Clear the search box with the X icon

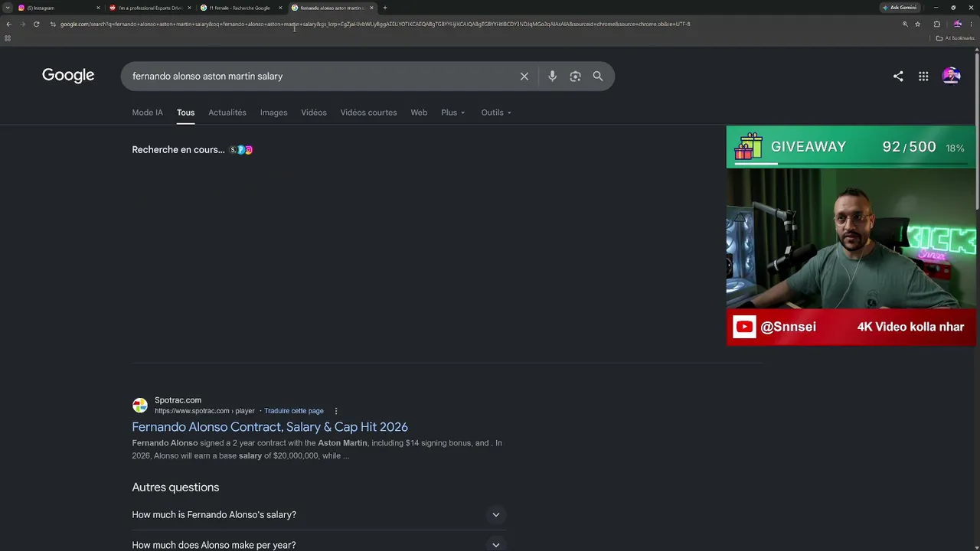pyautogui.click(x=524, y=77)
